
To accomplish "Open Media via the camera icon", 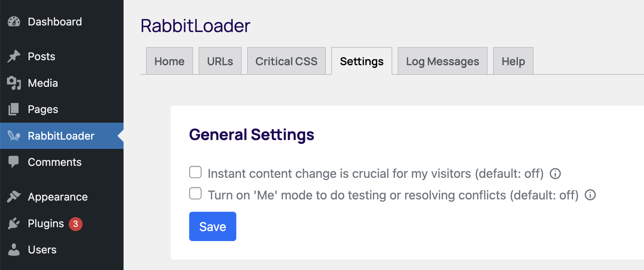I will point(14,83).
